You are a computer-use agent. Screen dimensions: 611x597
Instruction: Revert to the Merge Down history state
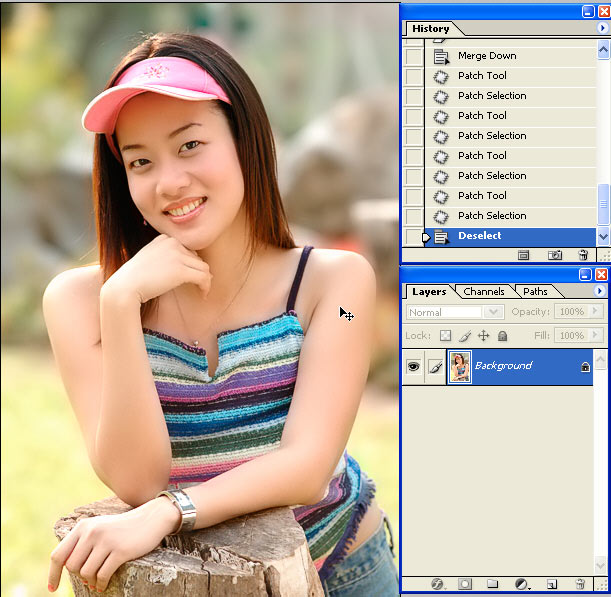(510, 57)
